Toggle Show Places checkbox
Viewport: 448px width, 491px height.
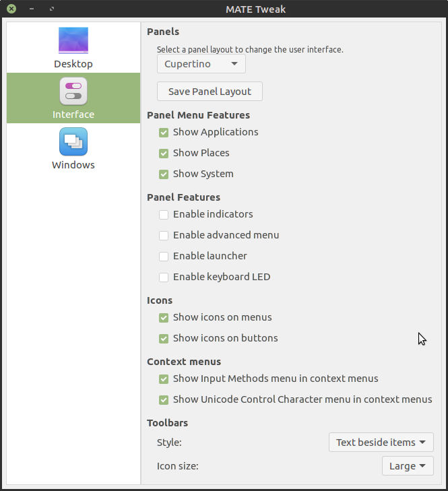pos(164,154)
